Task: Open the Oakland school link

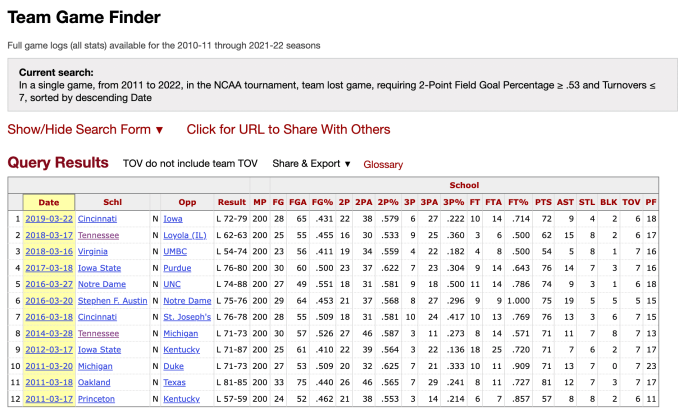Action: click(94, 382)
